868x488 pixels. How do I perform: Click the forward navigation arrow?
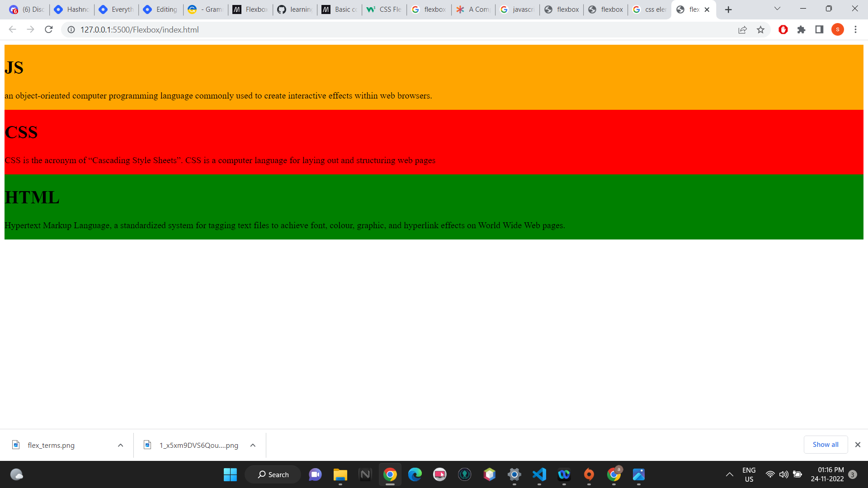[x=31, y=30]
